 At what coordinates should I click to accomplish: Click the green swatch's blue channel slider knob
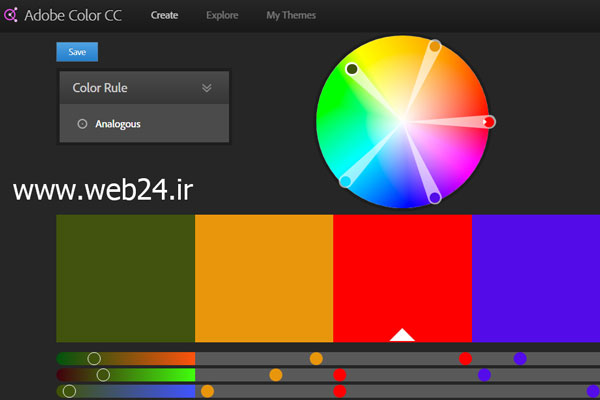pos(69,391)
